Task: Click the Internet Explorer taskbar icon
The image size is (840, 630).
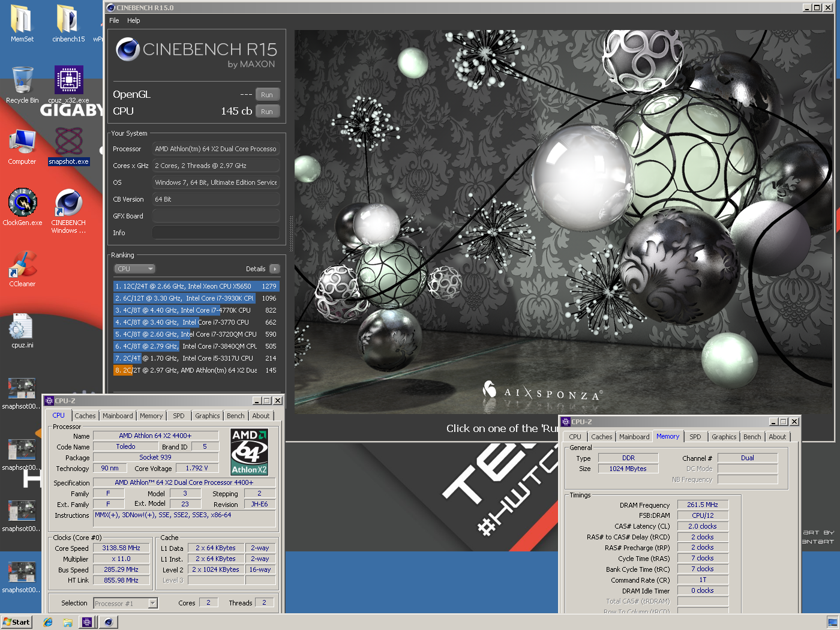Action: click(48, 622)
